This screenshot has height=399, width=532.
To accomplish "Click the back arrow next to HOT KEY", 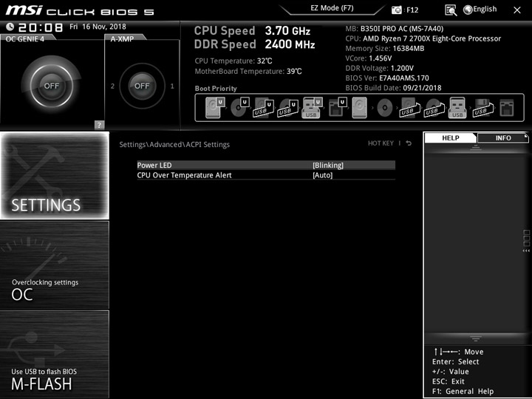I will [409, 143].
